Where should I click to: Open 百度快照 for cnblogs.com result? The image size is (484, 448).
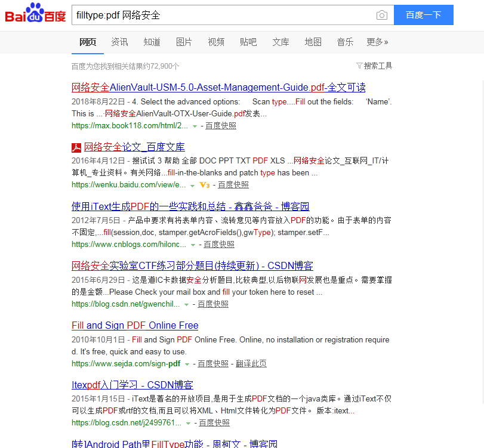tap(219, 245)
